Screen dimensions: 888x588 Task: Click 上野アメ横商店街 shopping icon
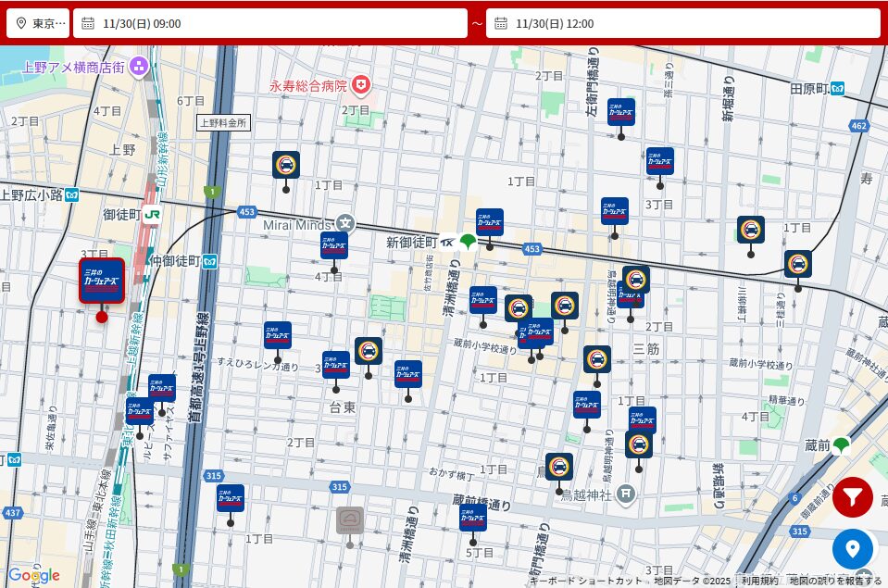[x=139, y=67]
